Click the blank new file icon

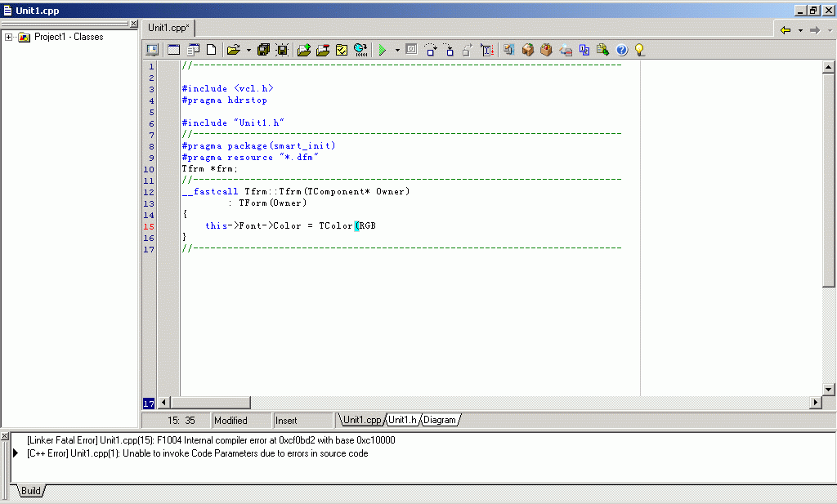tap(212, 50)
